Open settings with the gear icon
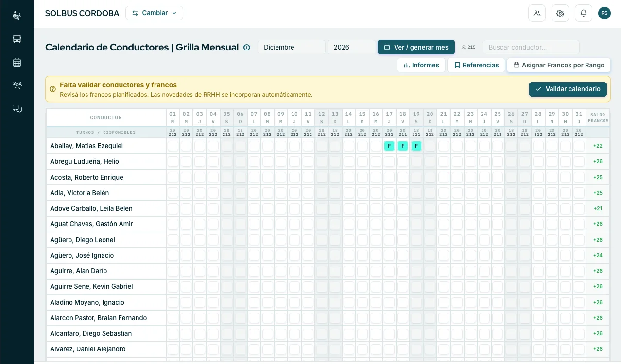 [x=560, y=13]
